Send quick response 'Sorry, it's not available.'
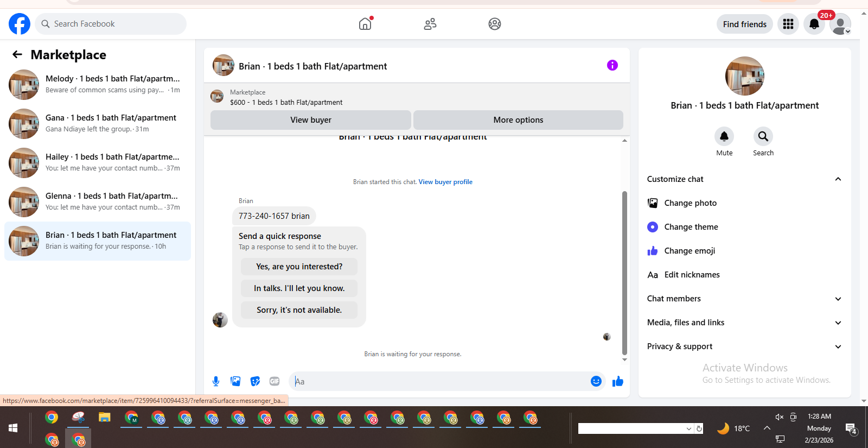868x448 pixels. [299, 310]
